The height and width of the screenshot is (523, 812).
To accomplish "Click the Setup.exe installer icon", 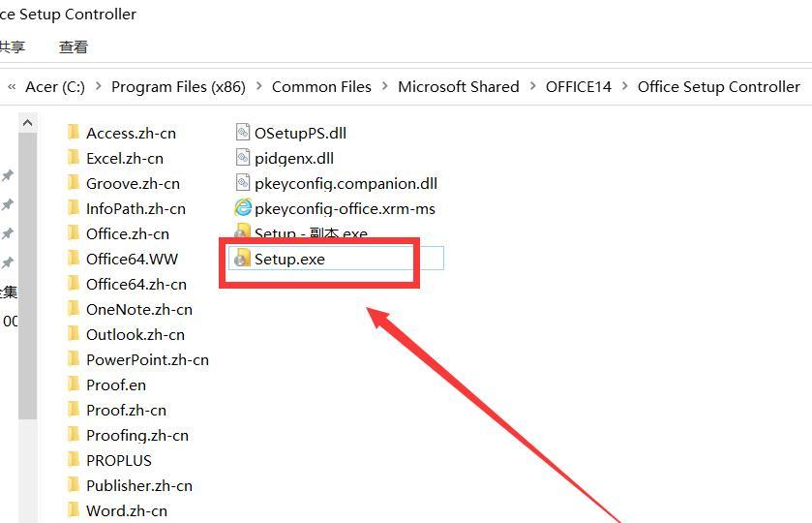I will pos(242,259).
